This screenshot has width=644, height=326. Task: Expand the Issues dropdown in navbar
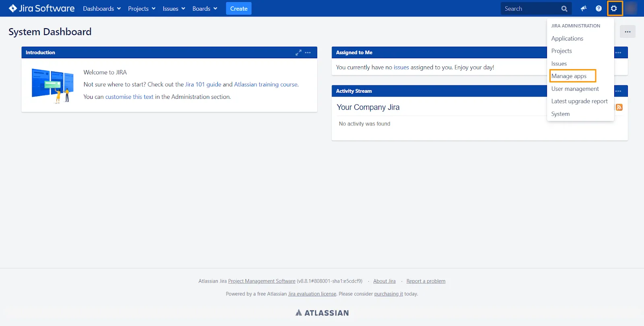tap(174, 8)
